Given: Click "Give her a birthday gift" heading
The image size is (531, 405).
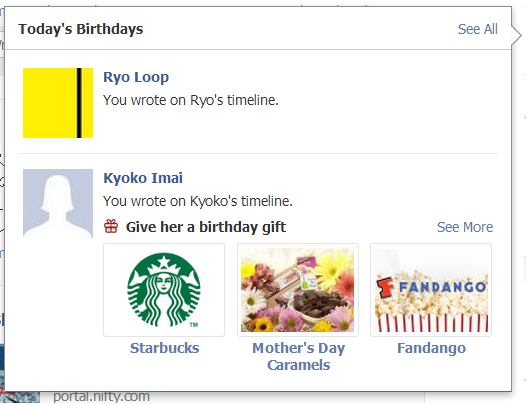Looking at the screenshot, I should [x=206, y=227].
